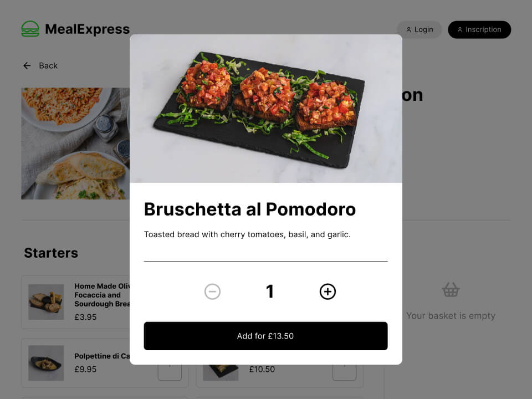This screenshot has height=399, width=532.
Task: Open the Login button
Action: [420, 29]
